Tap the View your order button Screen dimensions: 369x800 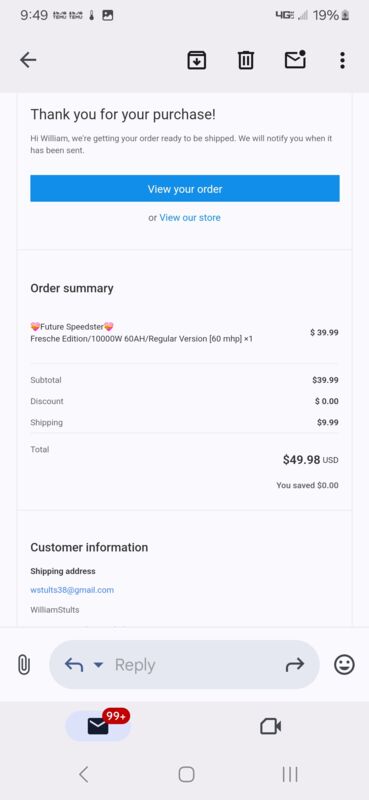tap(185, 189)
